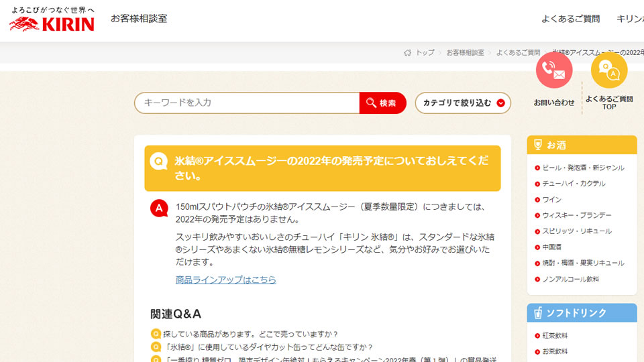Click the KIRIN logo
The width and height of the screenshot is (644, 362).
[x=52, y=19]
